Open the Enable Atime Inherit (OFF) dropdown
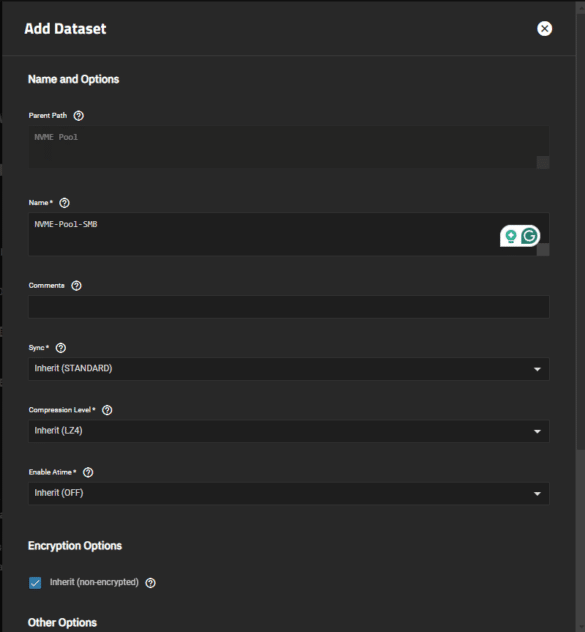 [289, 493]
